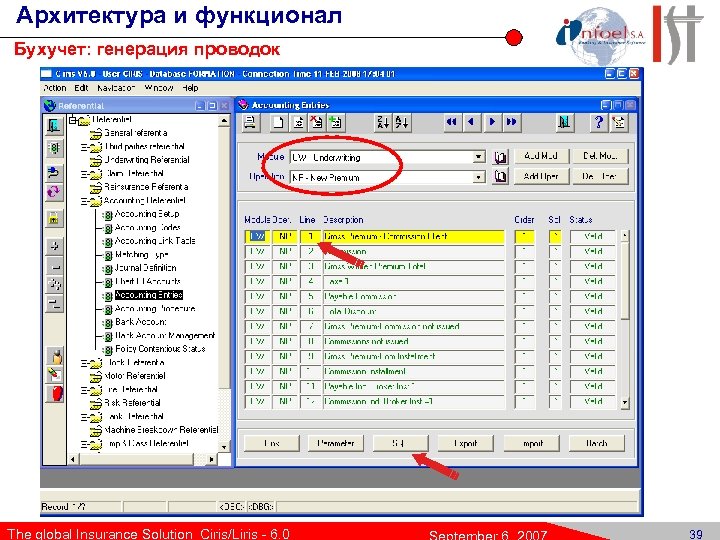Click the add record icon with green plus
The height and width of the screenshot is (540, 720).
click(336, 123)
